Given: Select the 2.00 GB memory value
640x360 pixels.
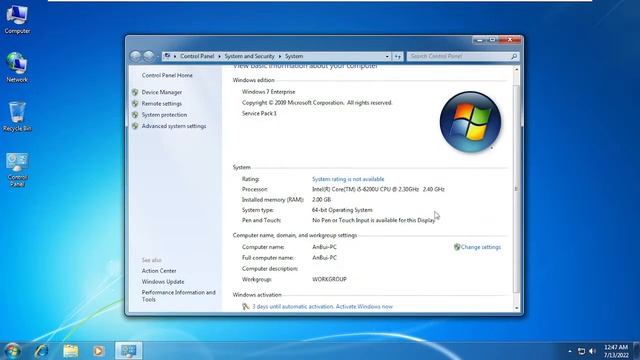Looking at the screenshot, I should [x=321, y=200].
